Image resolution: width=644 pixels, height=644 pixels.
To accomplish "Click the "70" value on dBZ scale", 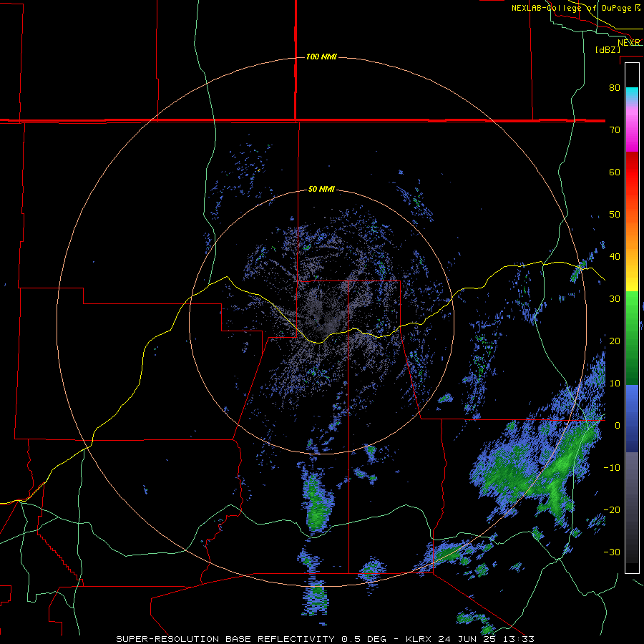I will [615, 130].
